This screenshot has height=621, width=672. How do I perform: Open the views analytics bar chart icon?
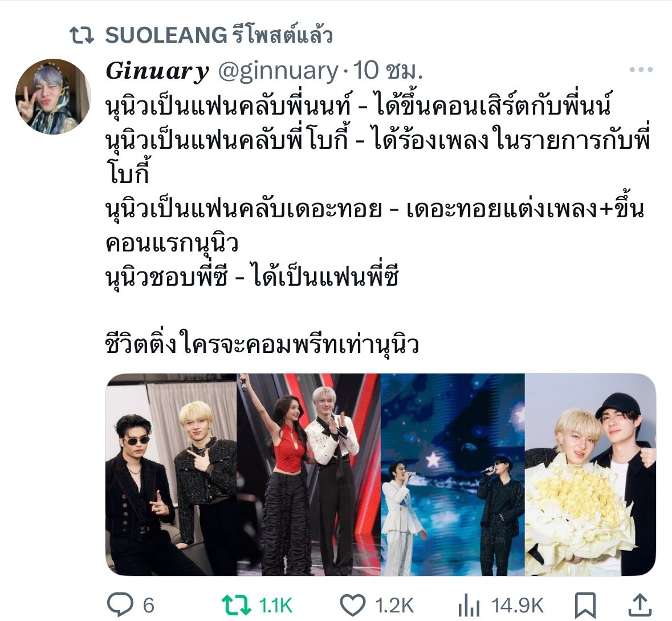click(x=469, y=606)
